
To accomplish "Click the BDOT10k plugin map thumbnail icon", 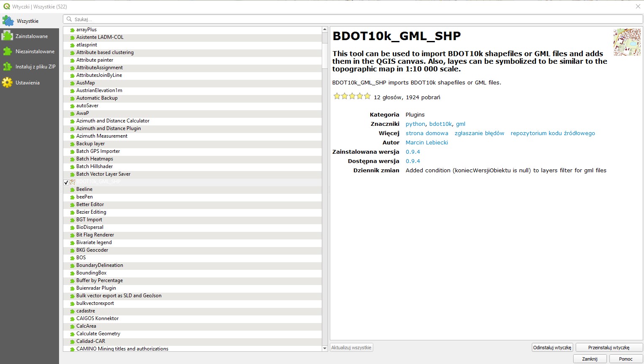I will (627, 42).
